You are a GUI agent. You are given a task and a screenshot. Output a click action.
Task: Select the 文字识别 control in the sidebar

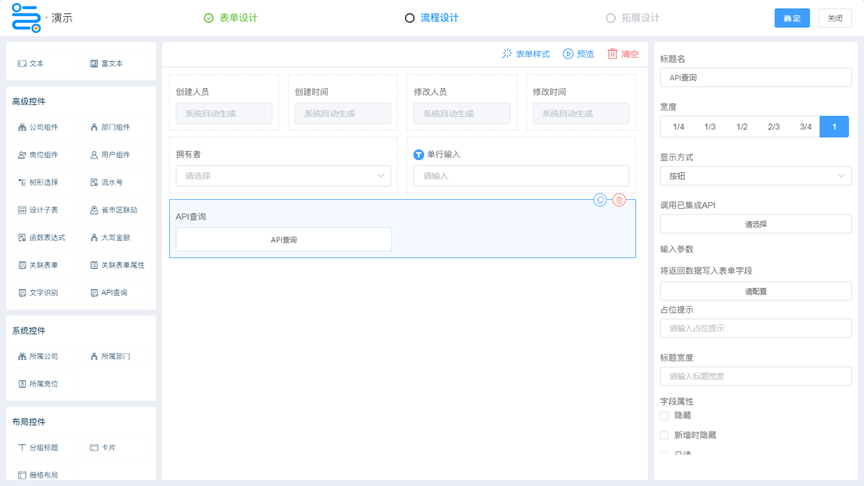pos(38,293)
